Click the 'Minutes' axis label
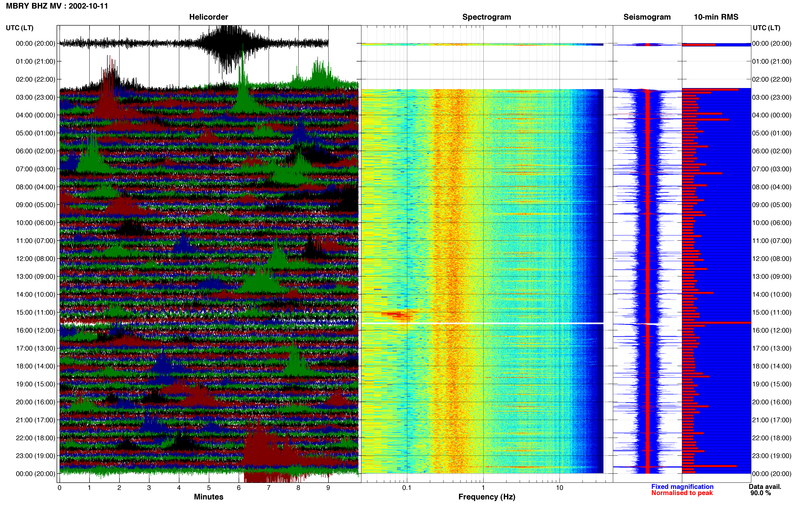Image resolution: width=812 pixels, height=508 pixels. click(209, 497)
